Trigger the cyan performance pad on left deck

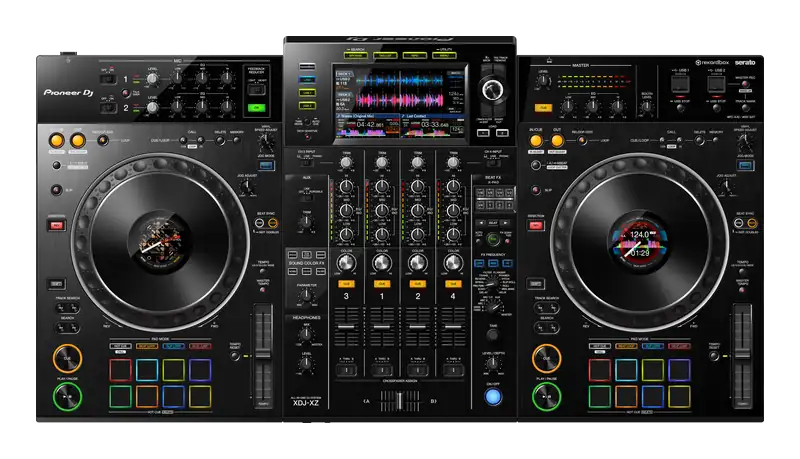(x=147, y=370)
